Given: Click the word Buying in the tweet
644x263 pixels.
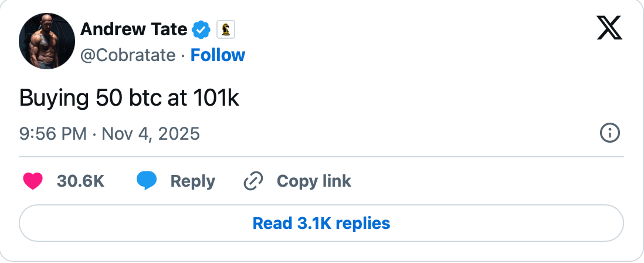Looking at the screenshot, I should coord(54,99).
